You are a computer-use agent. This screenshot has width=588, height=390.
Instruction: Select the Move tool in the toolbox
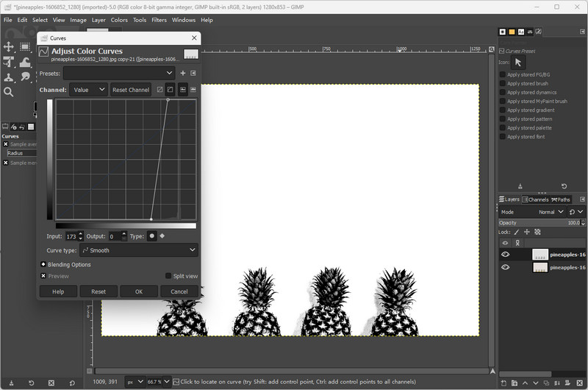(8, 46)
